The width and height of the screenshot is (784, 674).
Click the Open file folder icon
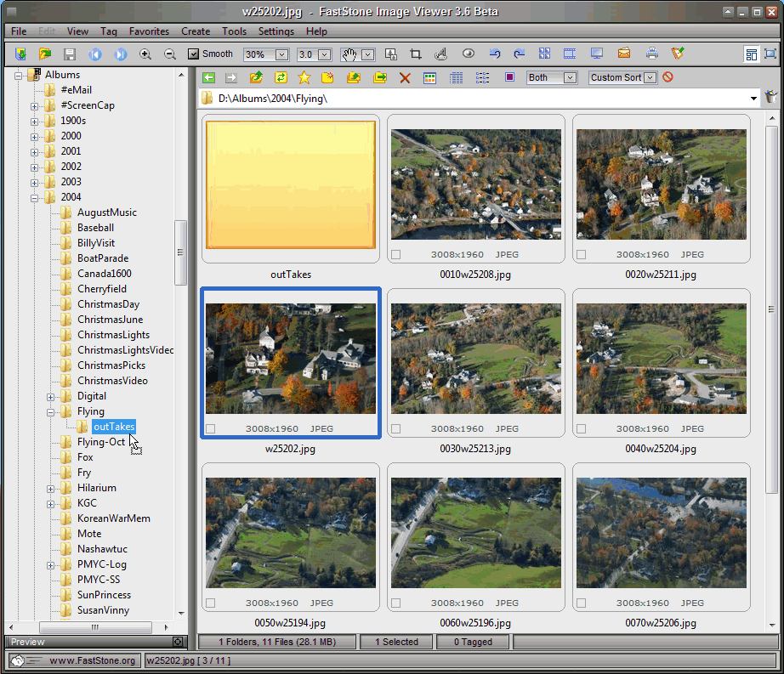click(45, 54)
